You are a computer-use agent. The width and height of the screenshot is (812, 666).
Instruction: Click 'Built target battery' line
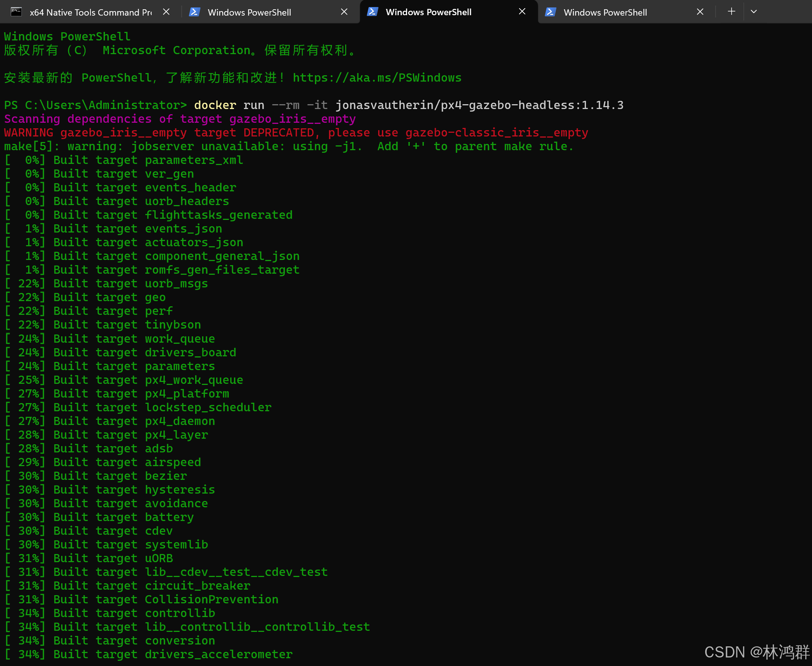pos(99,517)
